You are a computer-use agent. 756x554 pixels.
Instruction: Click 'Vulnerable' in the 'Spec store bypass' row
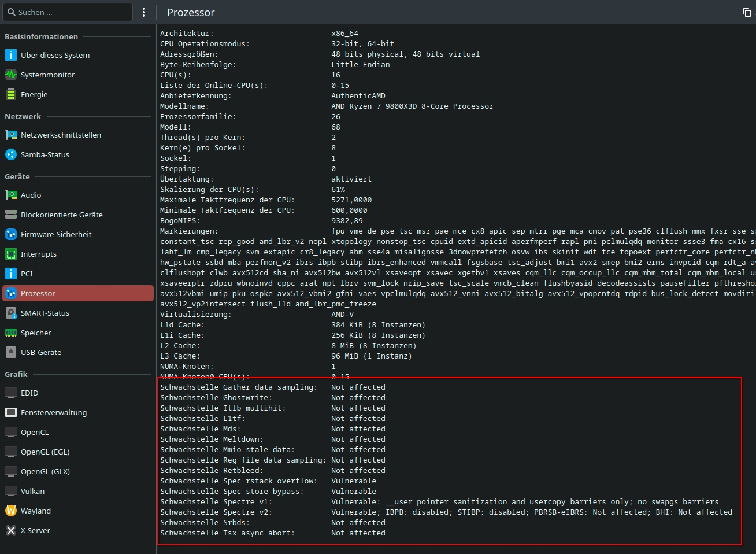pos(354,492)
